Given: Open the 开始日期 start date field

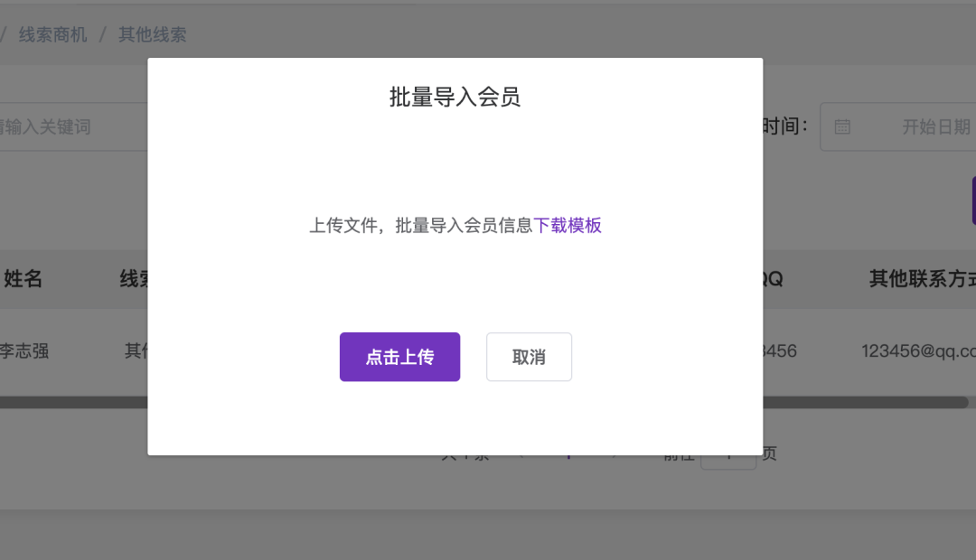Looking at the screenshot, I should tap(935, 126).
